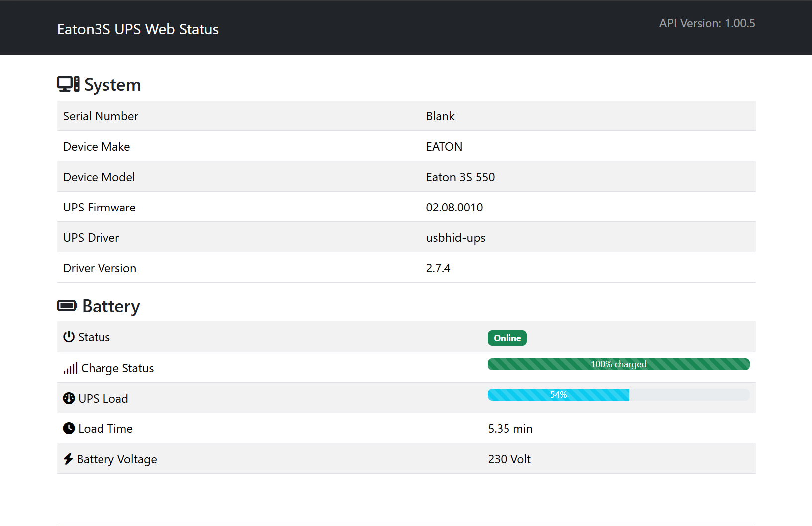
Task: Click the Battery section icon
Action: click(67, 305)
